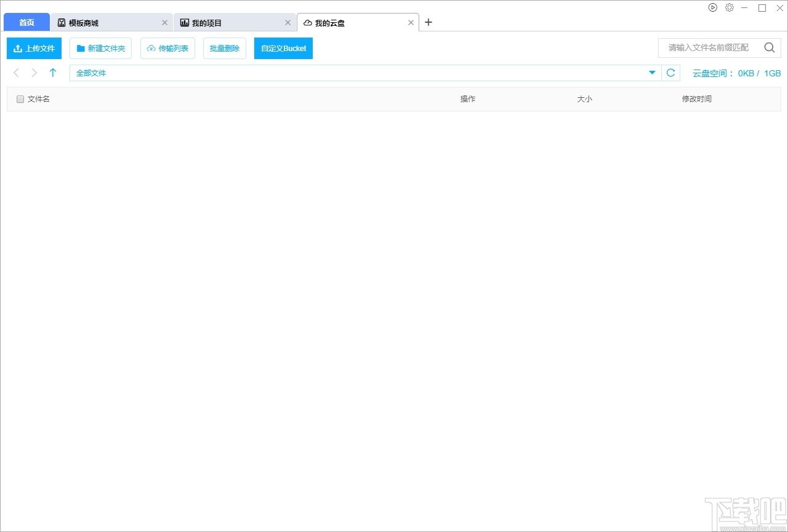
Task: Switch to the 模板商城 tab
Action: [x=111, y=23]
